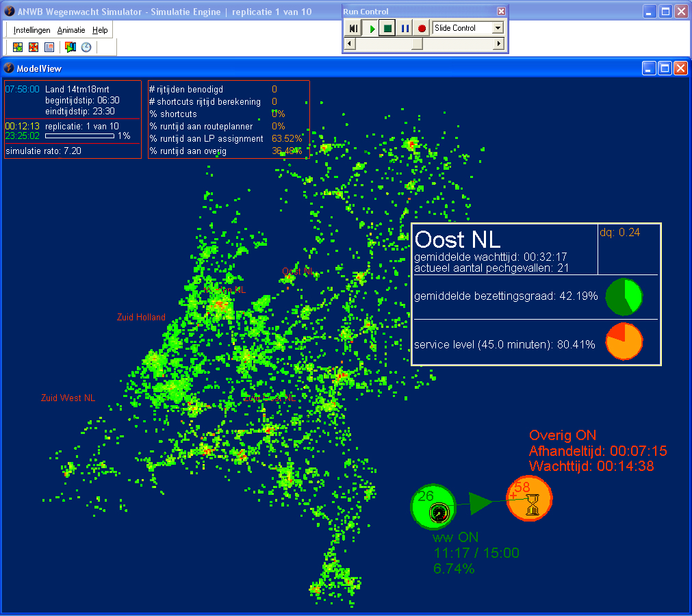Viewport: 692px width, 616px height.
Task: Click the Run Control slider thumb
Action: click(417, 44)
